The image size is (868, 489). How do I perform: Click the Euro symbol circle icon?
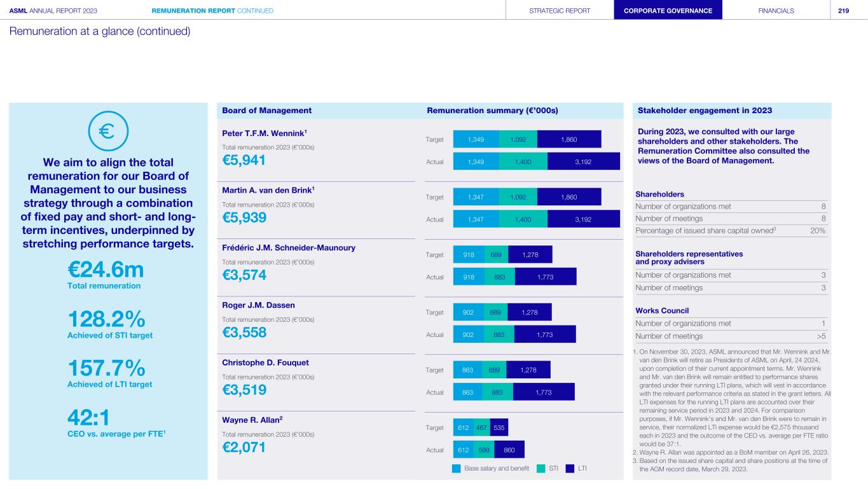(x=109, y=130)
